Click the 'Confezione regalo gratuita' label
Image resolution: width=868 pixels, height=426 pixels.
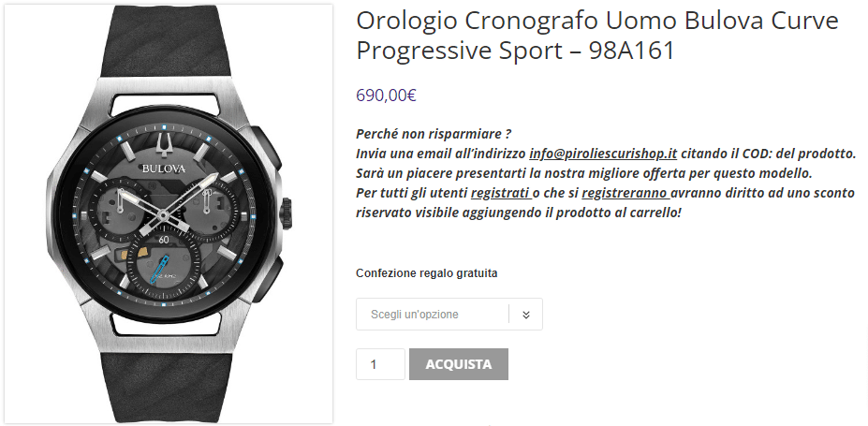[x=426, y=273]
